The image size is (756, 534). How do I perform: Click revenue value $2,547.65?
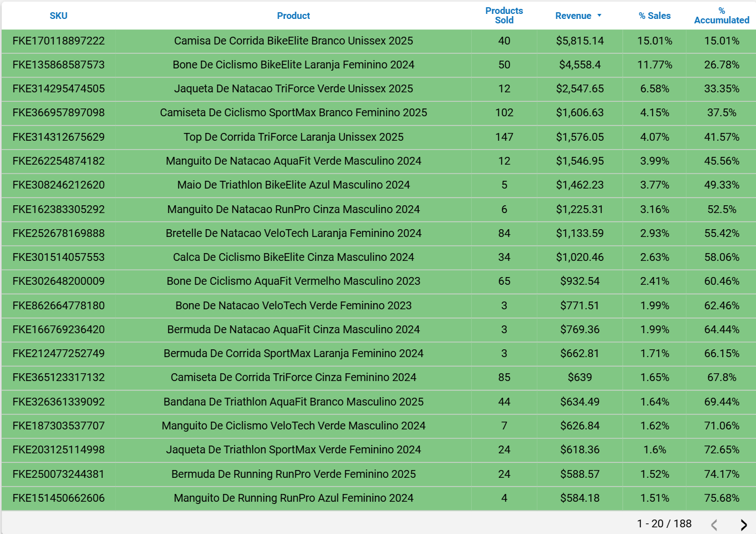[580, 88]
